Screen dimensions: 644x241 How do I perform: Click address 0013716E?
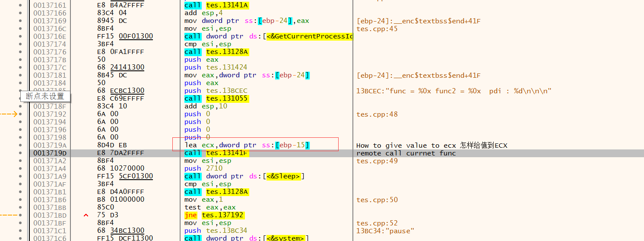pos(50,36)
